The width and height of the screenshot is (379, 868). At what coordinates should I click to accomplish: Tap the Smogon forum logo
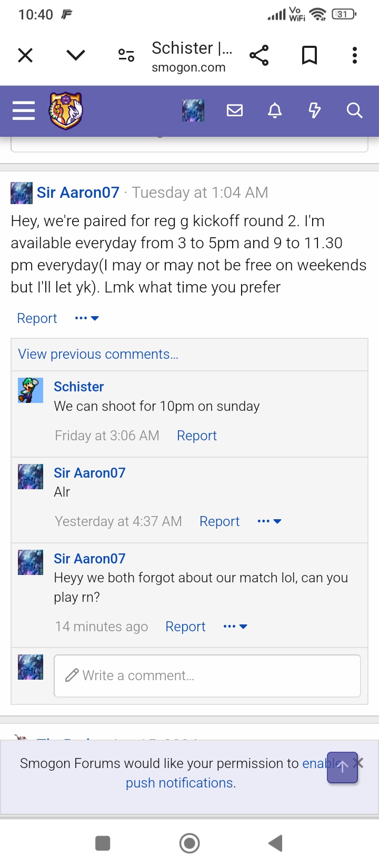coord(66,110)
